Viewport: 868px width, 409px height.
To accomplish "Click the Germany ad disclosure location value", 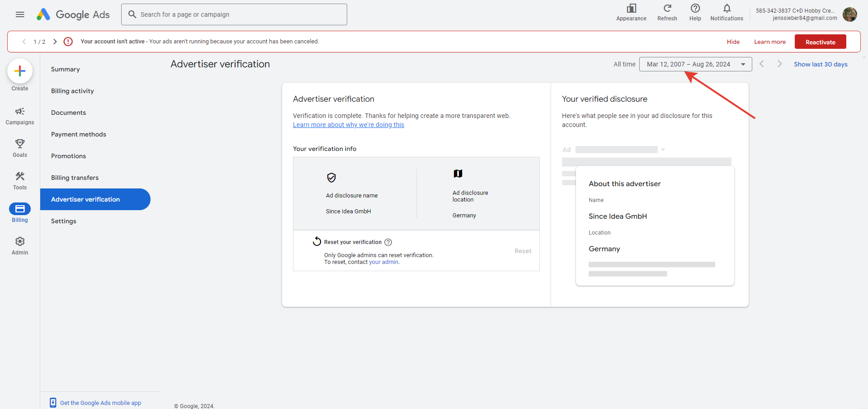I will pos(464,216).
